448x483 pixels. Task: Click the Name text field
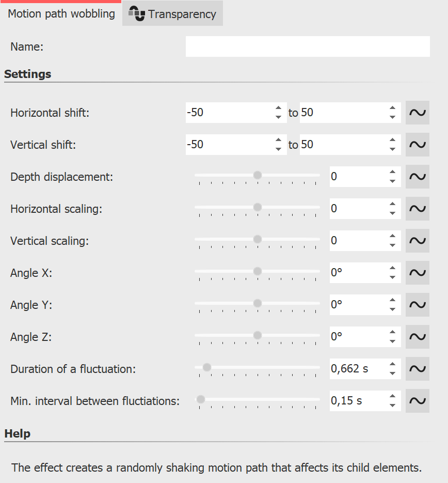pos(307,46)
